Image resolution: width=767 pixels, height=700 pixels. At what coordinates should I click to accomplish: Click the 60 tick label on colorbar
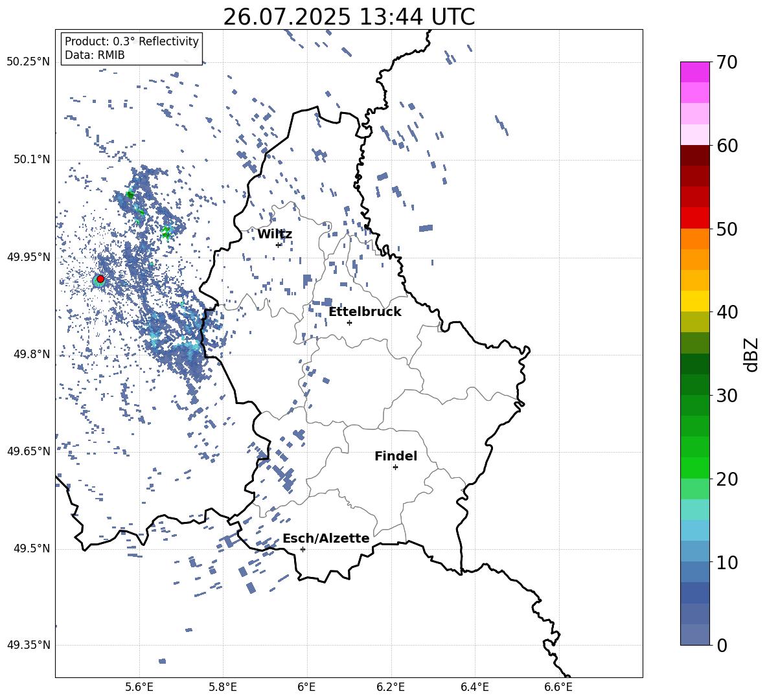pyautogui.click(x=727, y=146)
